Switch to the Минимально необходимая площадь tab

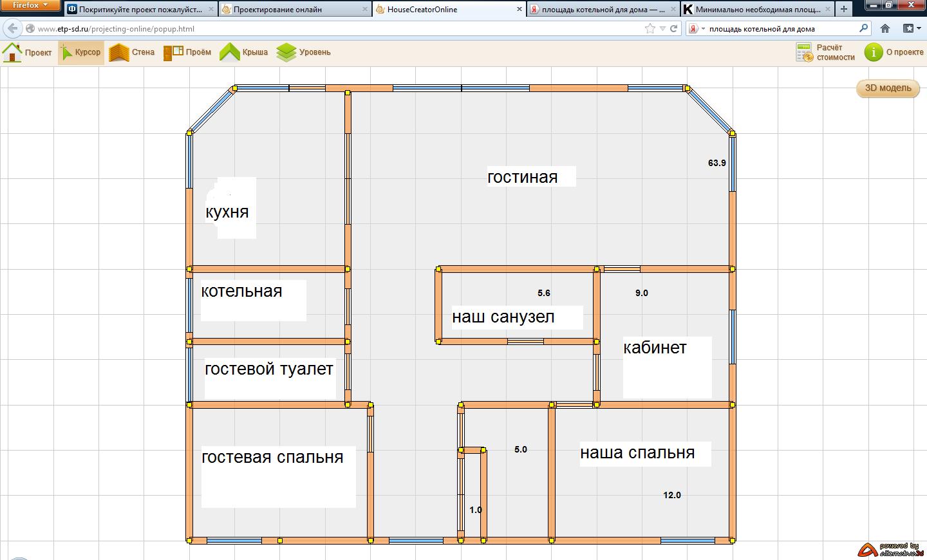(757, 10)
